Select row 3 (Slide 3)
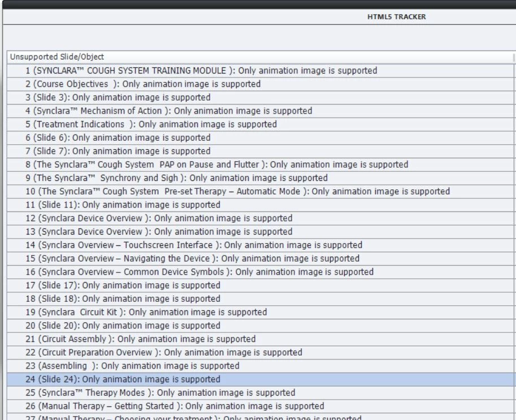Screen dimensions: 516x420 coord(260,98)
